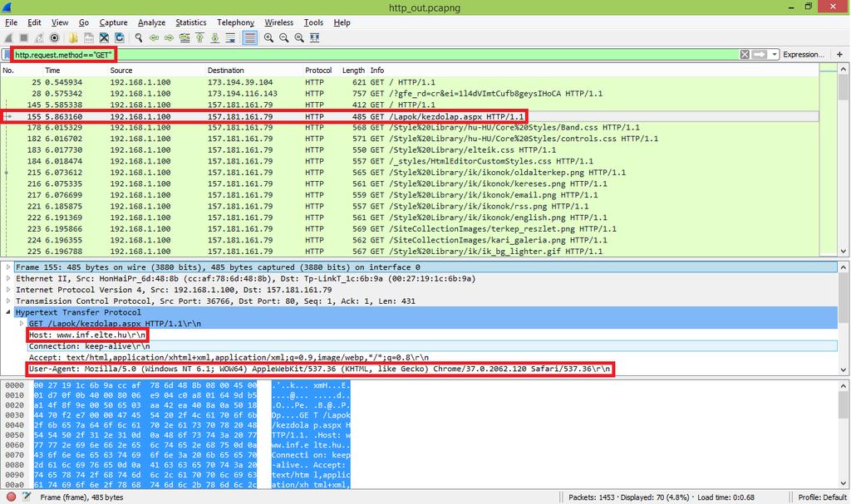Open the Telephony menu
851x504 pixels.
click(x=235, y=22)
